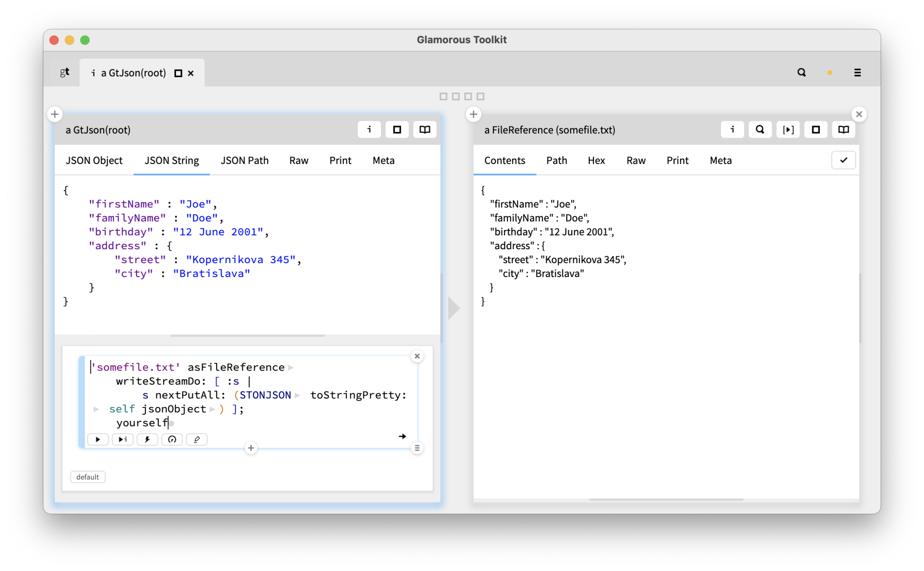This screenshot has width=924, height=571.
Task: Switch to Raw tab in the GtJson pane
Action: tap(299, 161)
